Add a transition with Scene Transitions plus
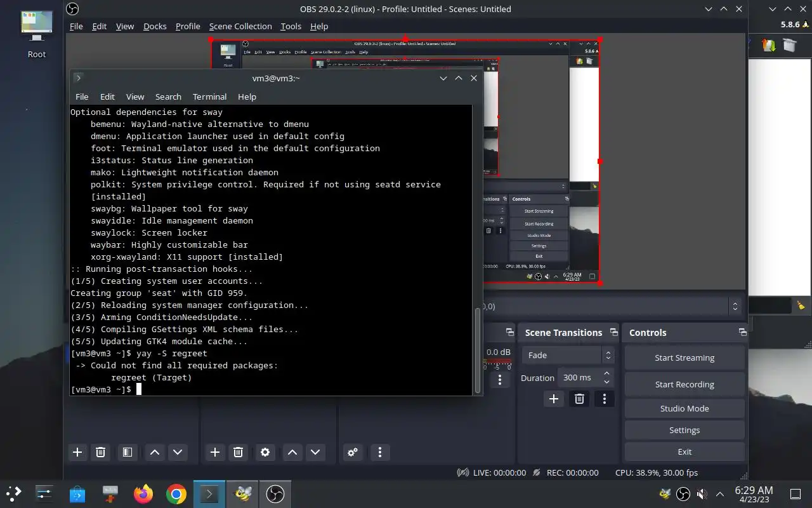 point(554,399)
